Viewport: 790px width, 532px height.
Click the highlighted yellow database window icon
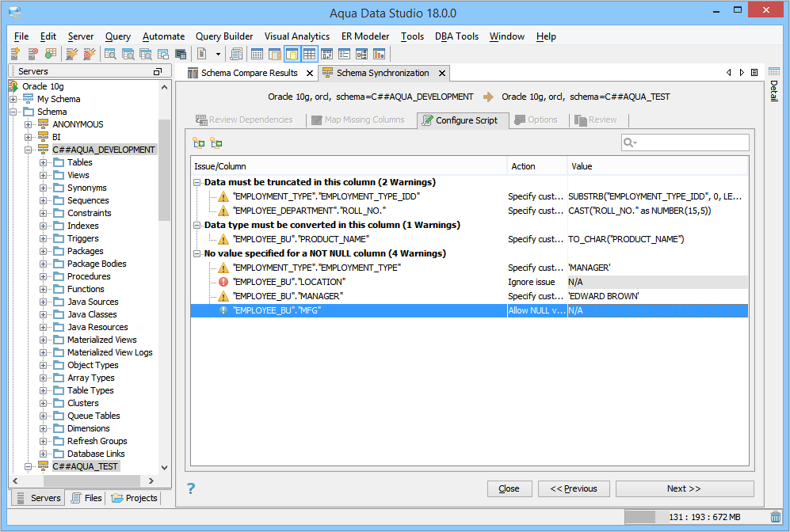tap(292, 54)
